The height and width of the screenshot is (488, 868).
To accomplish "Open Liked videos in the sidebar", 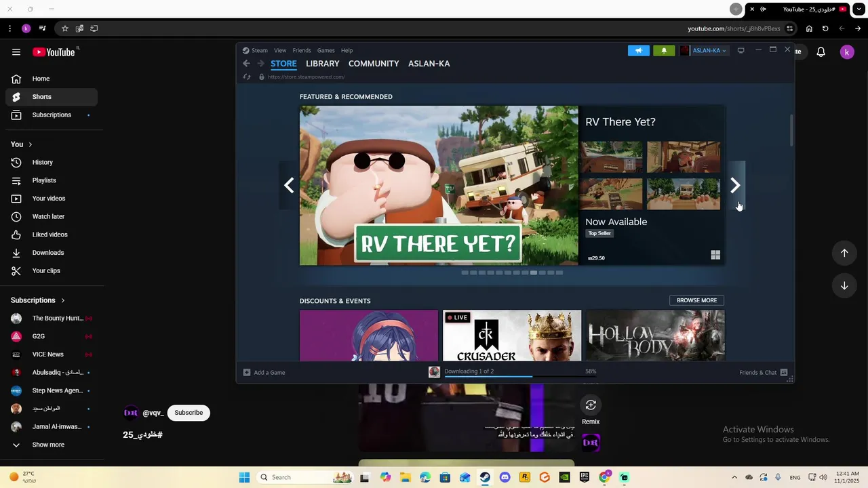I will click(x=52, y=235).
